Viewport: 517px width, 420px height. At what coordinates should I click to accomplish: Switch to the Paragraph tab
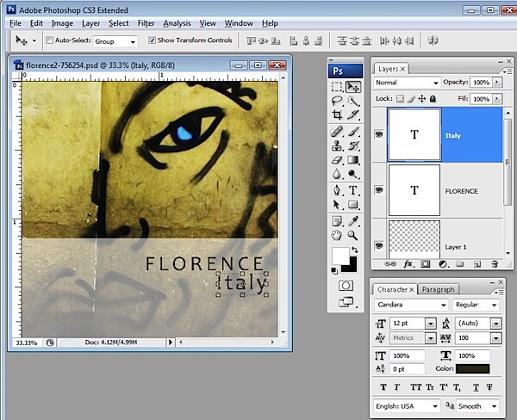(x=439, y=289)
